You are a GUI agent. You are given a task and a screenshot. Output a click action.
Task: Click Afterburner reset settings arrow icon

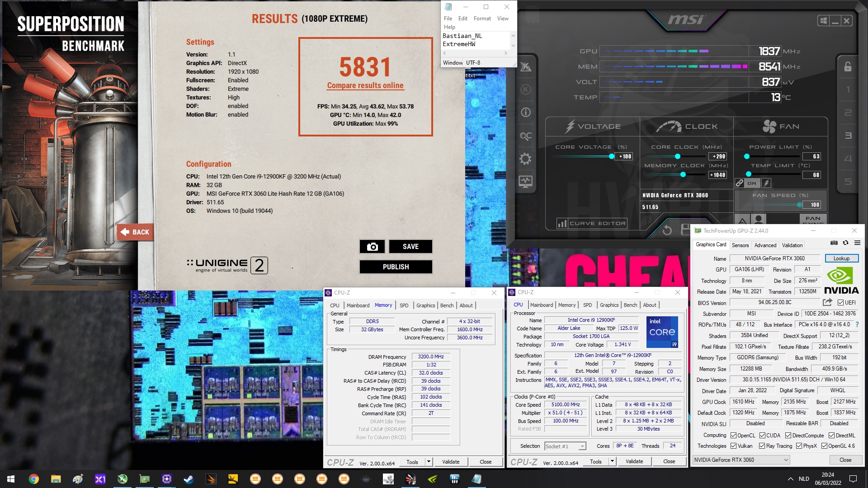click(667, 230)
